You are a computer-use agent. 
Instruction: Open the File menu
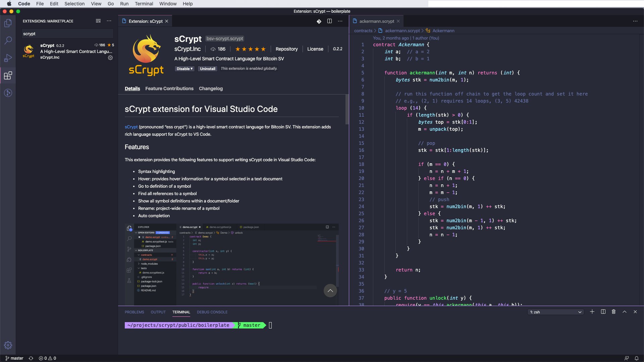40,4
